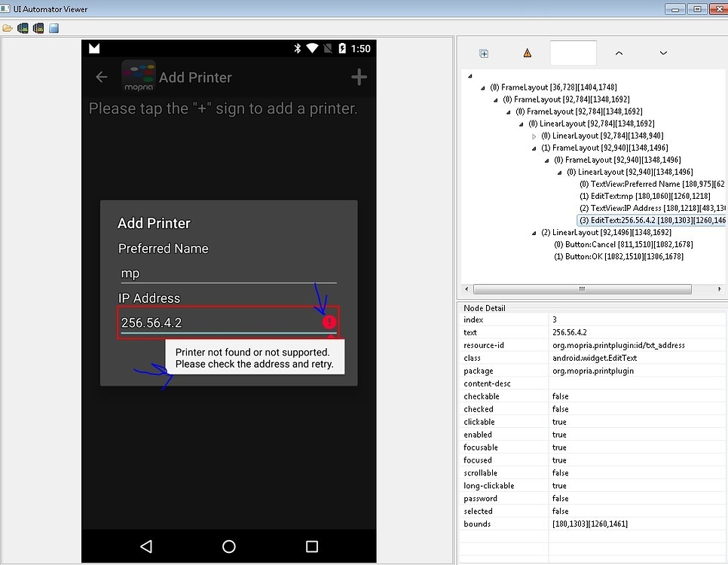Image resolution: width=728 pixels, height=565 pixels.
Task: Click the search next arrow
Action: click(662, 53)
